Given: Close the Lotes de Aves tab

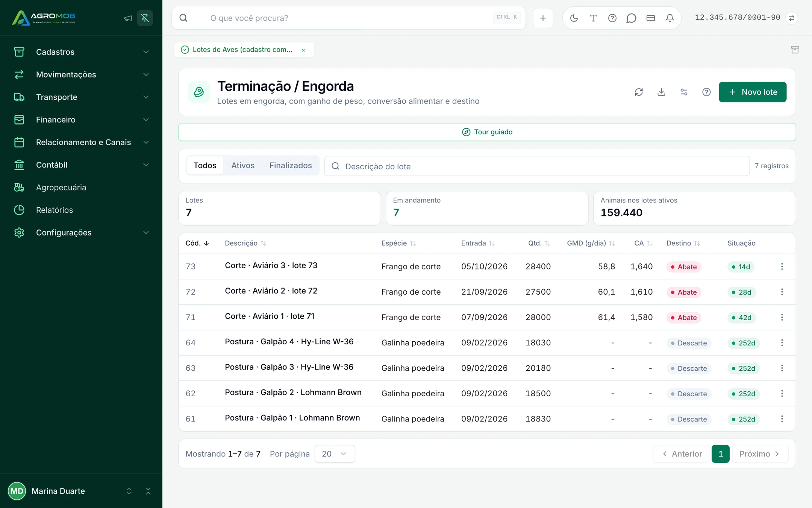Looking at the screenshot, I should coord(303,50).
